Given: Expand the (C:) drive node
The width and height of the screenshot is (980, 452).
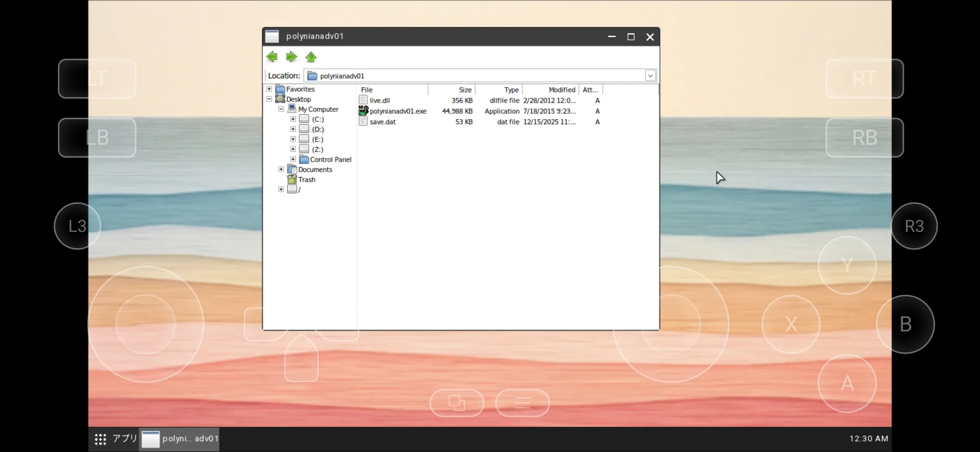Looking at the screenshot, I should (x=293, y=119).
